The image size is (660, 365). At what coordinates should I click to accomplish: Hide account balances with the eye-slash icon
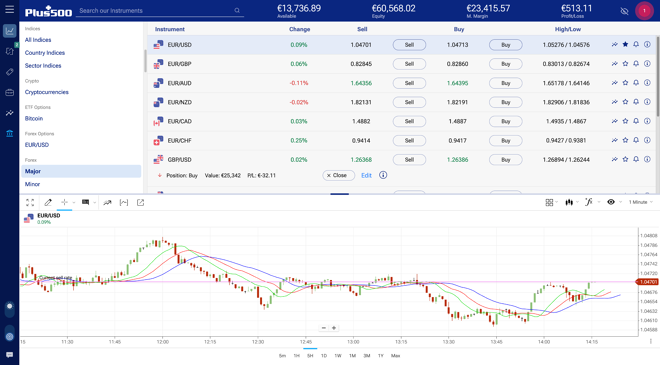tap(624, 11)
